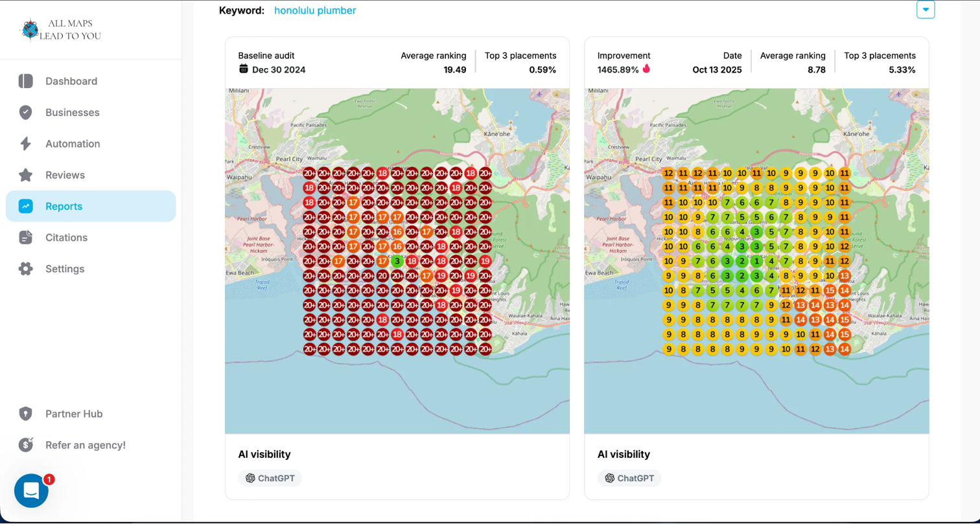Expand the keyword dropdown arrow
Image resolution: width=980 pixels, height=526 pixels.
(925, 10)
